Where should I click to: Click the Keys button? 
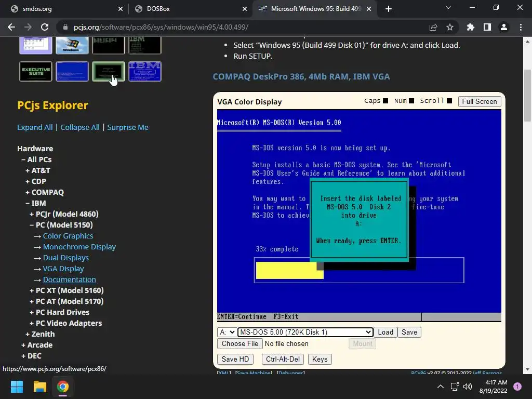[x=320, y=360]
